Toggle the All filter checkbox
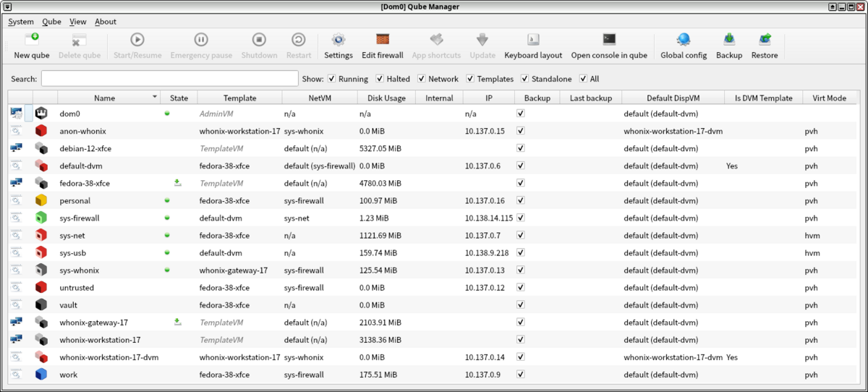Image resolution: width=868 pixels, height=392 pixels. coord(583,79)
